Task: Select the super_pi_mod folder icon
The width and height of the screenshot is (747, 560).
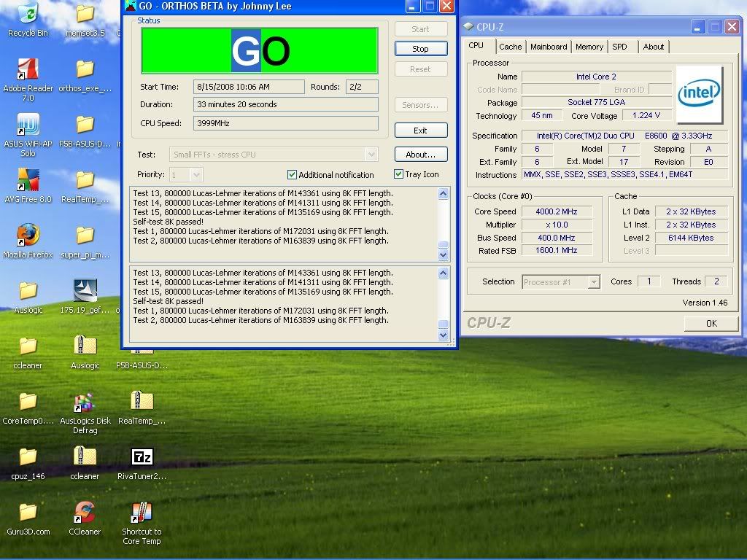Action: pyautogui.click(x=85, y=236)
